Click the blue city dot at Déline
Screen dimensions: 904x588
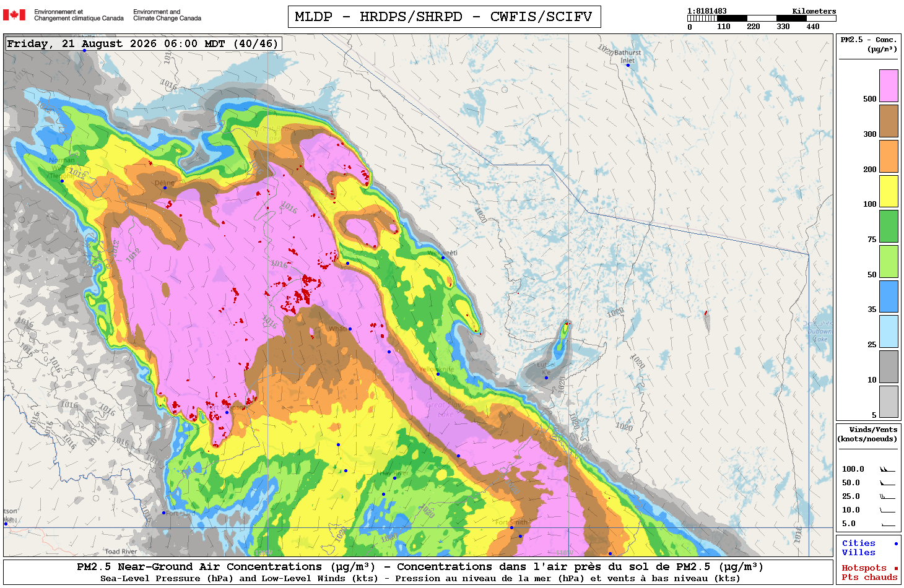(165, 188)
